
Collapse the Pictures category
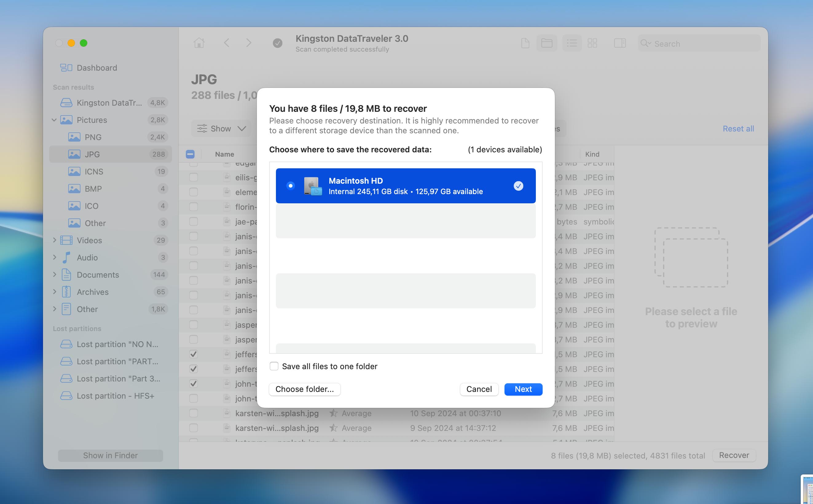coord(54,120)
